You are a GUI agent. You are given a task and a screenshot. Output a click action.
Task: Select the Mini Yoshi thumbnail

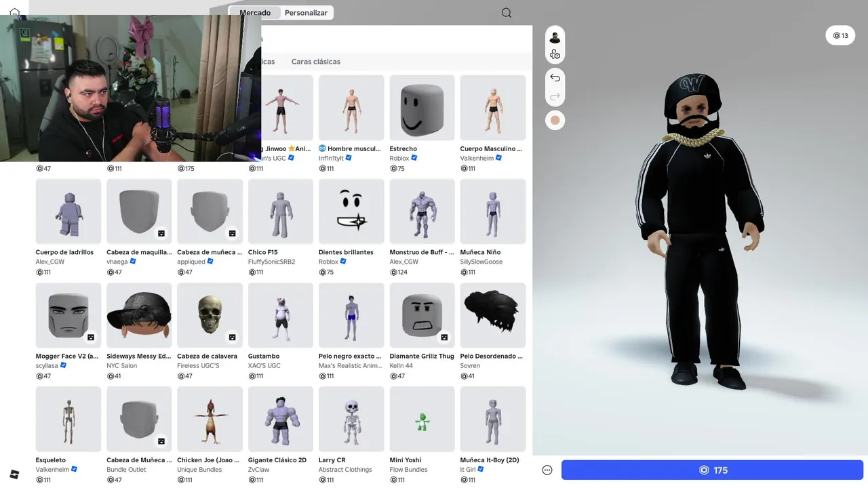pyautogui.click(x=422, y=419)
